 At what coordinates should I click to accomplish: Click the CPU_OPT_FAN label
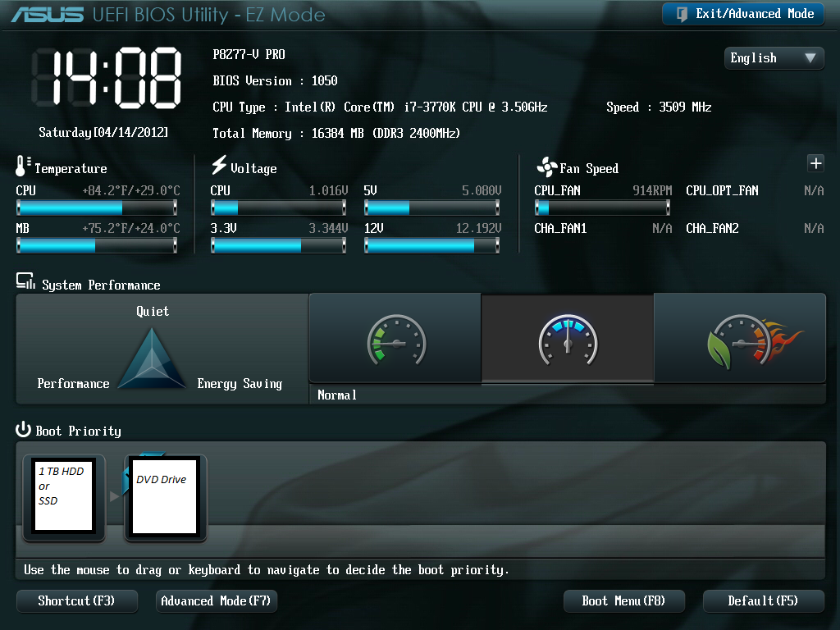point(722,190)
